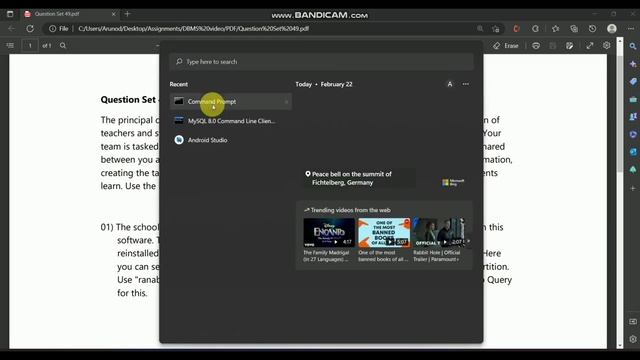This screenshot has width=640, height=360.
Task: Click the Microsoft Bing logo
Action: click(x=453, y=182)
